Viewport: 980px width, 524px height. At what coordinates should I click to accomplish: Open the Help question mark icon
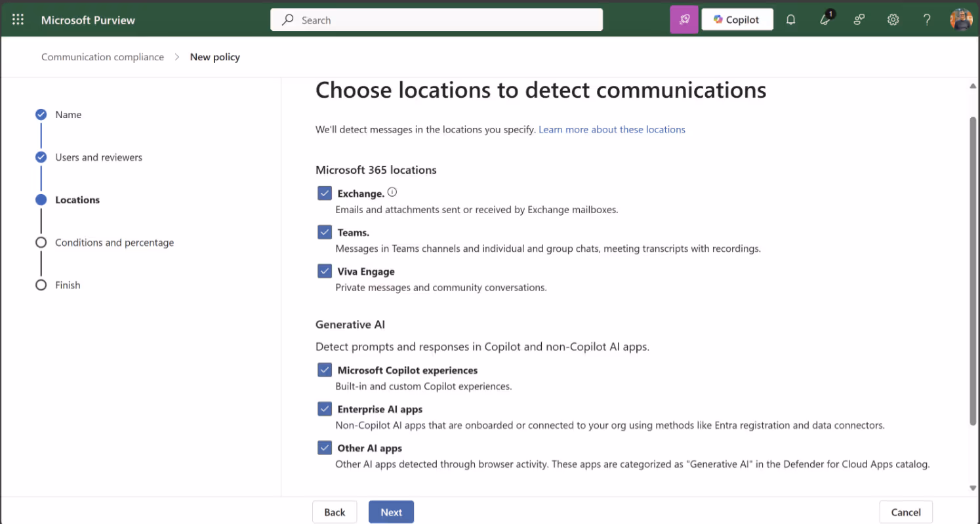coord(927,20)
